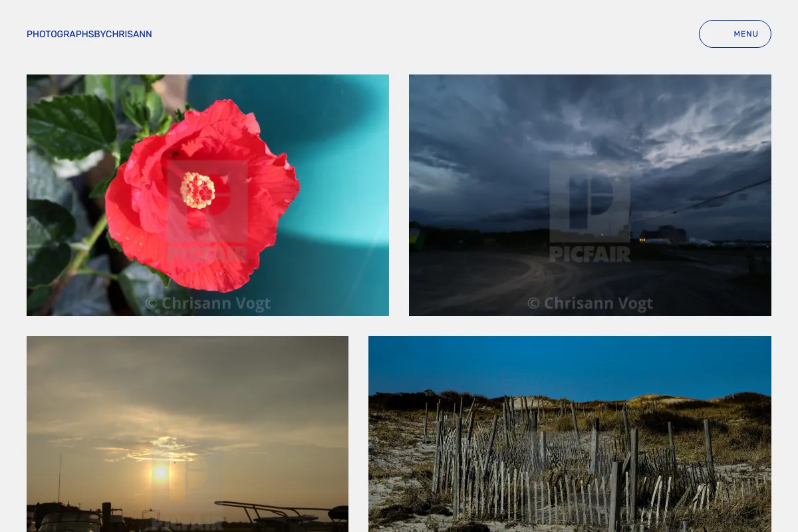798x532 pixels.
Task: Click the glowing sun in sunset photo
Action: point(160,473)
